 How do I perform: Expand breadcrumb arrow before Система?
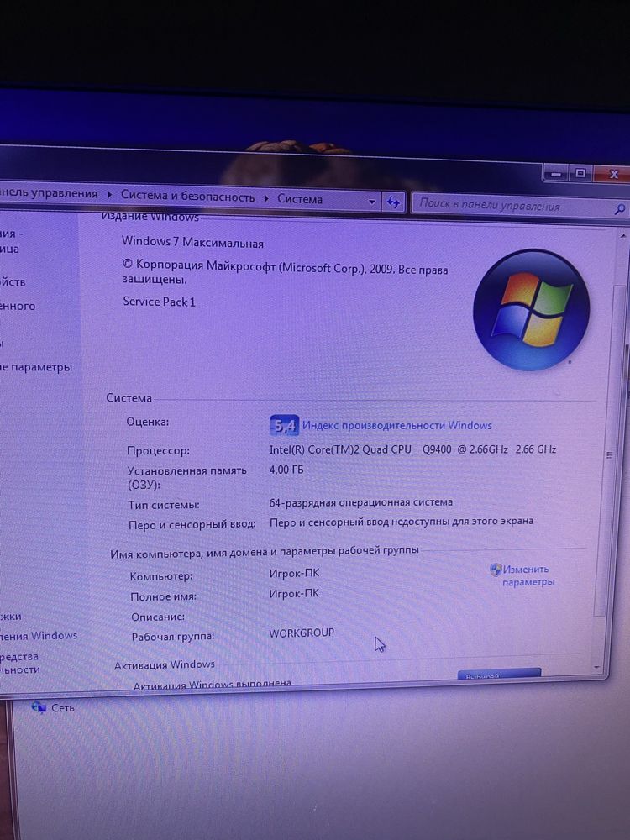(x=265, y=197)
